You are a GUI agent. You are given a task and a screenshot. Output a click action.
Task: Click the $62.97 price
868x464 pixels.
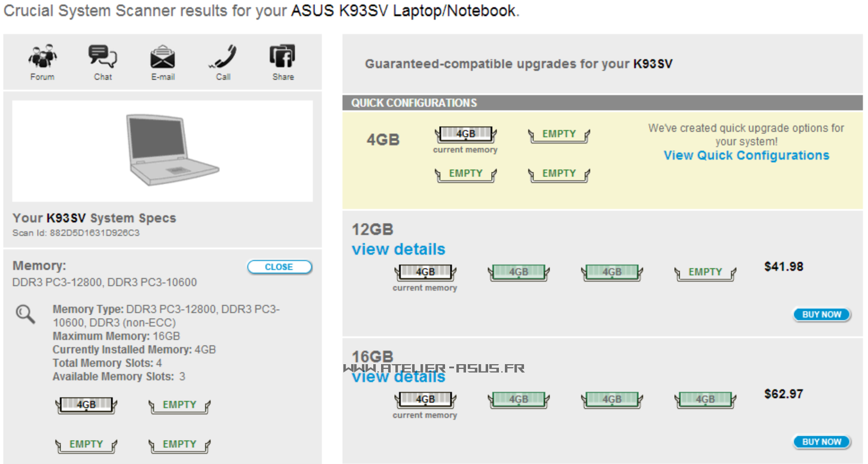coord(784,394)
